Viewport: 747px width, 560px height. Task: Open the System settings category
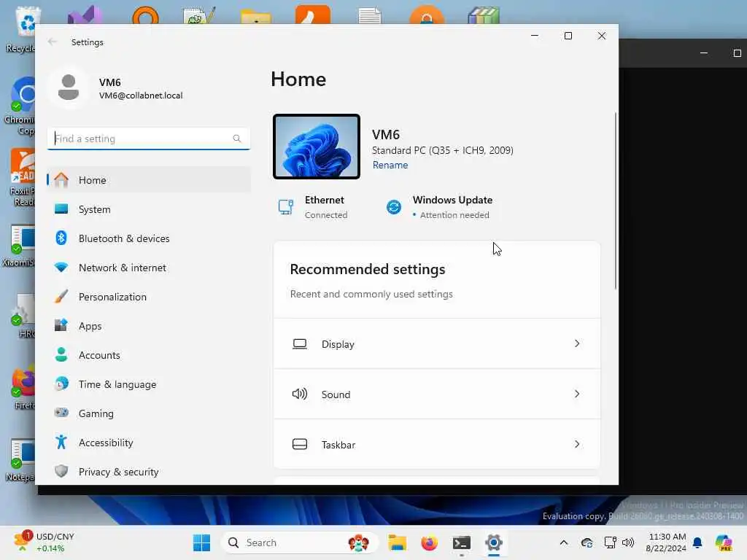[149, 209]
